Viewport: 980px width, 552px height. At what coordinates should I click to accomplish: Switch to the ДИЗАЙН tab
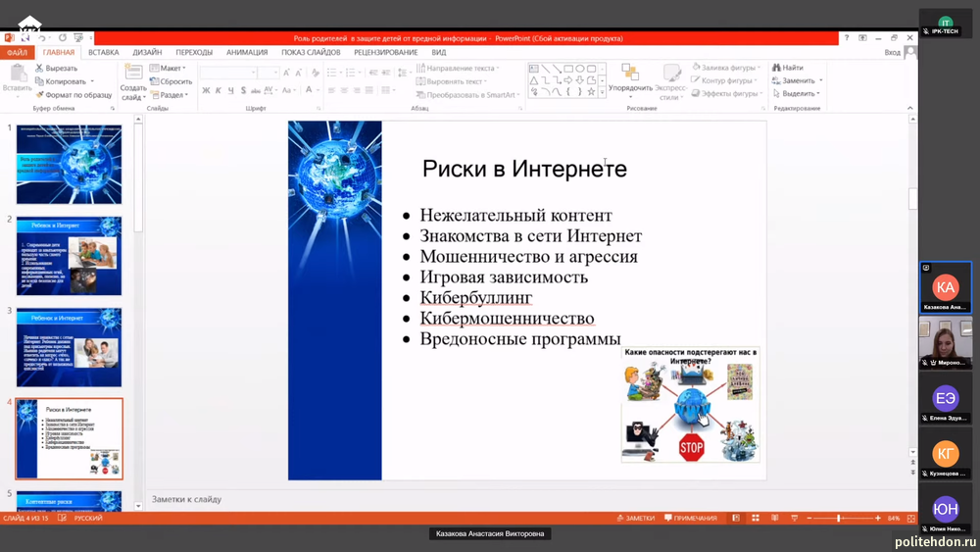147,53
